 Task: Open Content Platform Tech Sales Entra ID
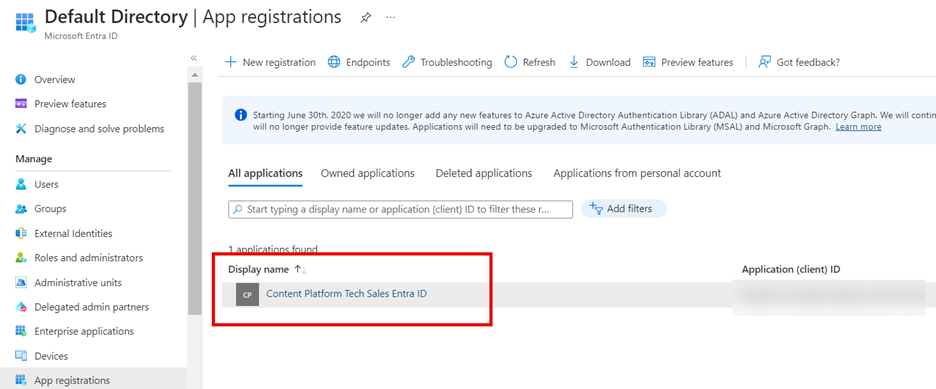coord(346,294)
